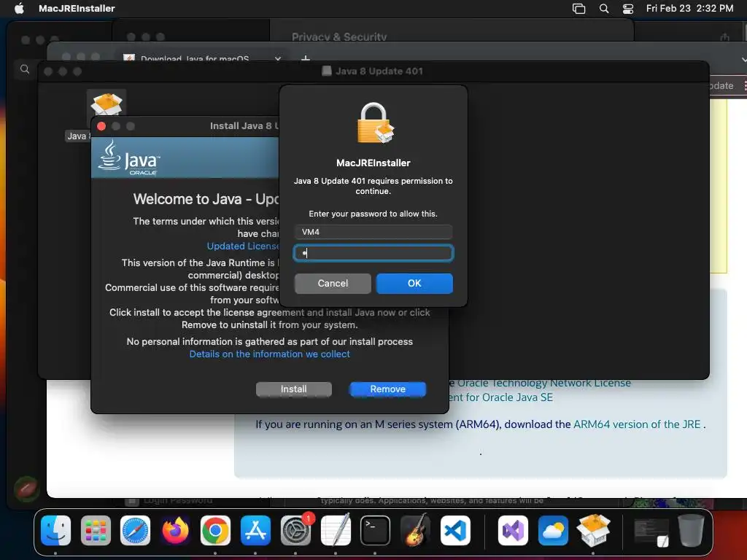The image size is (747, 560).
Task: Open Visual Studio from the Dock
Action: coord(513,530)
